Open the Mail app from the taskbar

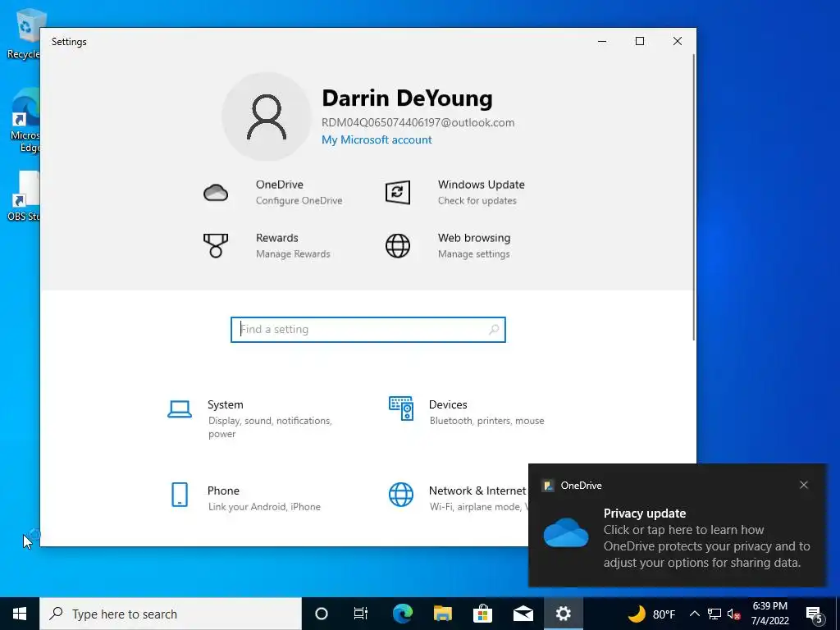(523, 614)
